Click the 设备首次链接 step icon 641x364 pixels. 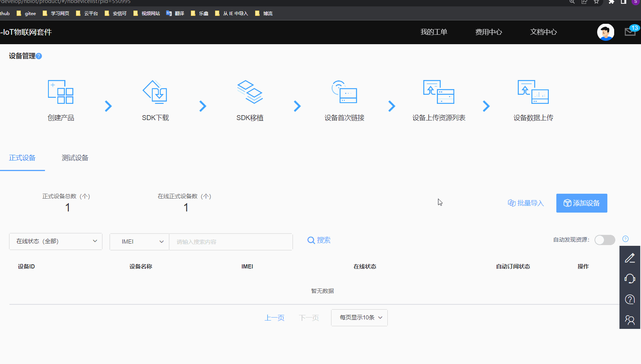click(344, 92)
